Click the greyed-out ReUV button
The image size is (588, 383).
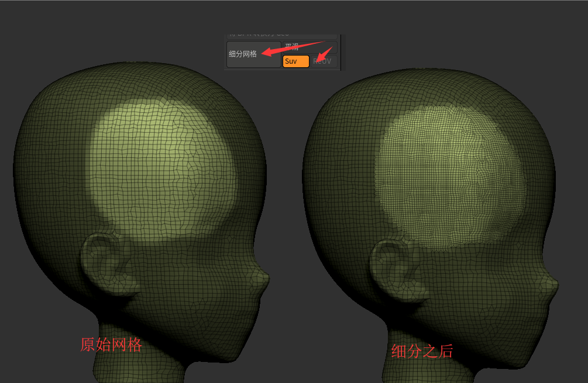point(324,61)
